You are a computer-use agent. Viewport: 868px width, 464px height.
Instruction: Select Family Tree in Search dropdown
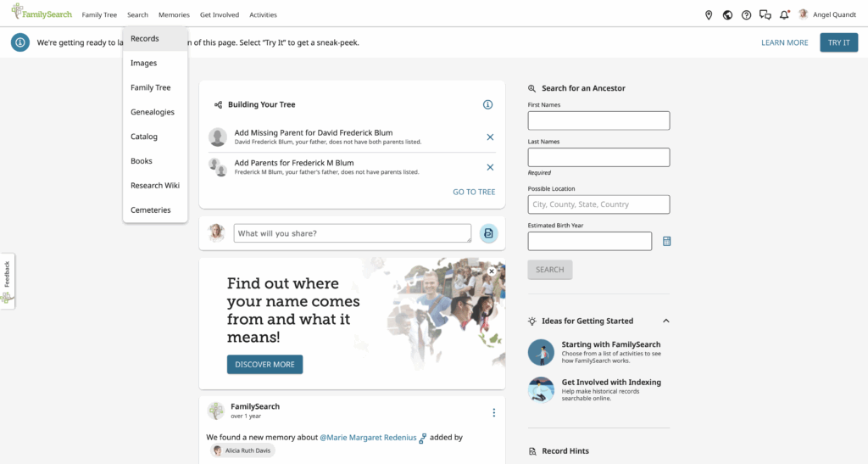[x=155, y=87]
